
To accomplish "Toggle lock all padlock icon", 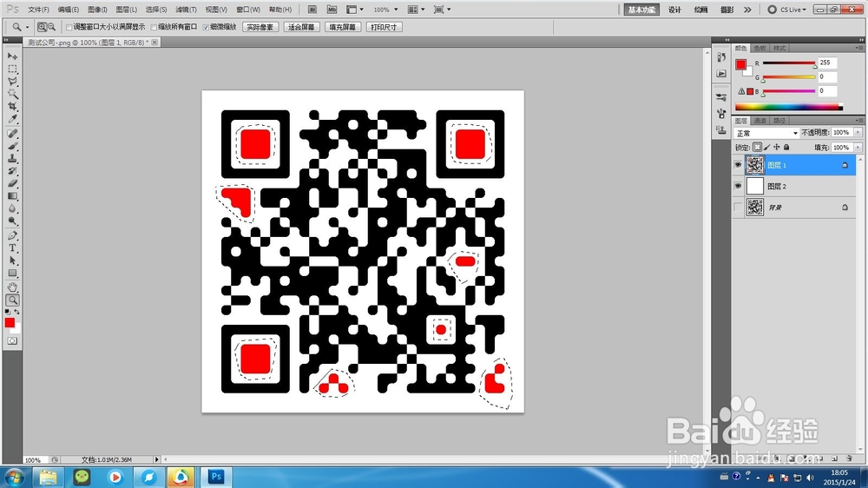I will click(786, 148).
